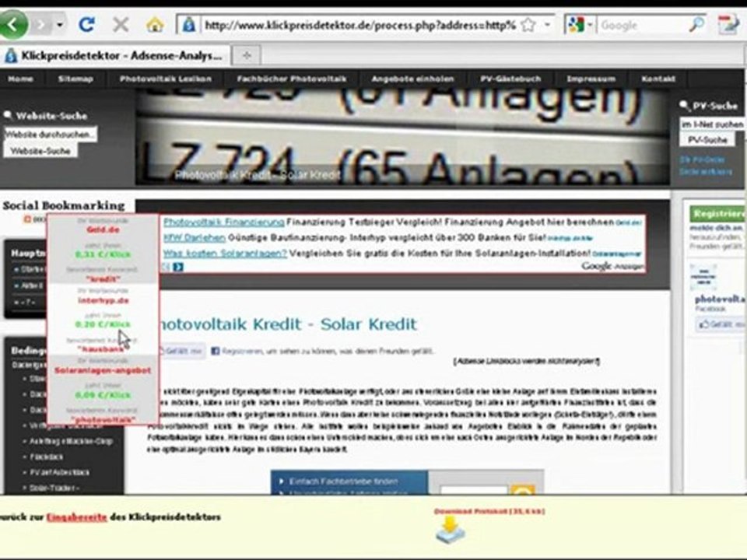Open the Was kosten Solaranlagen? ad link
Viewport: 747px width, 560px height.
tap(225, 253)
